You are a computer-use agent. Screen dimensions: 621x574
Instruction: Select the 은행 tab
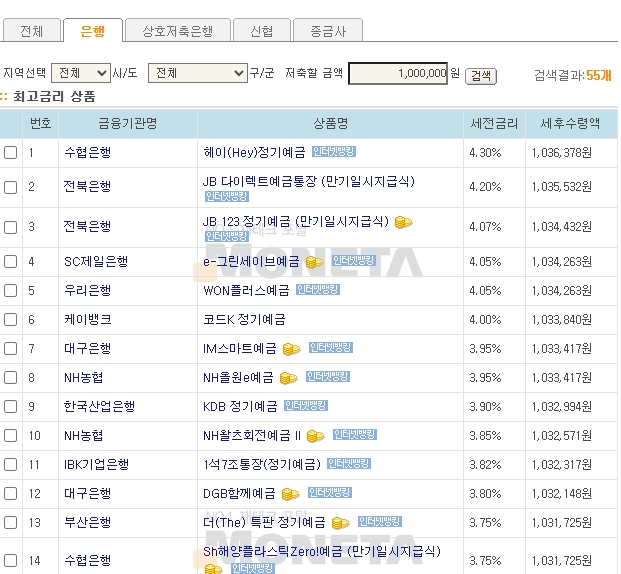(x=93, y=30)
